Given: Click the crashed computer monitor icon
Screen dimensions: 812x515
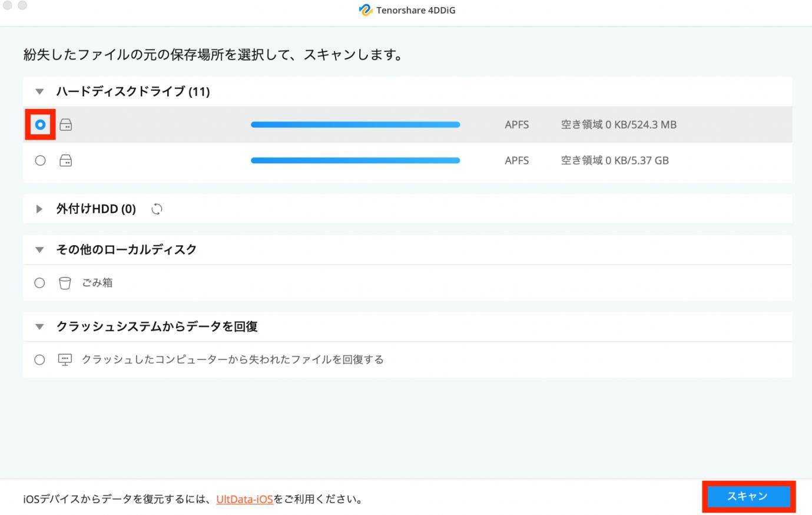Looking at the screenshot, I should tap(65, 359).
